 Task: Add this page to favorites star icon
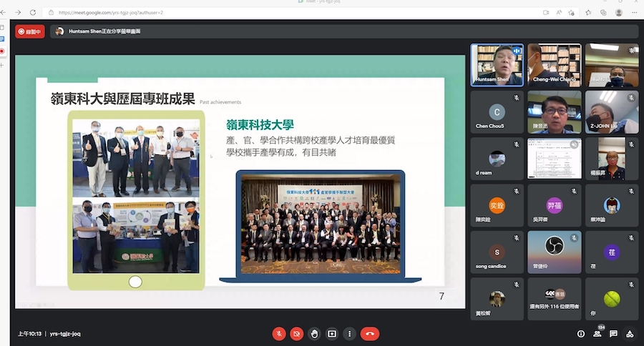[x=571, y=13]
